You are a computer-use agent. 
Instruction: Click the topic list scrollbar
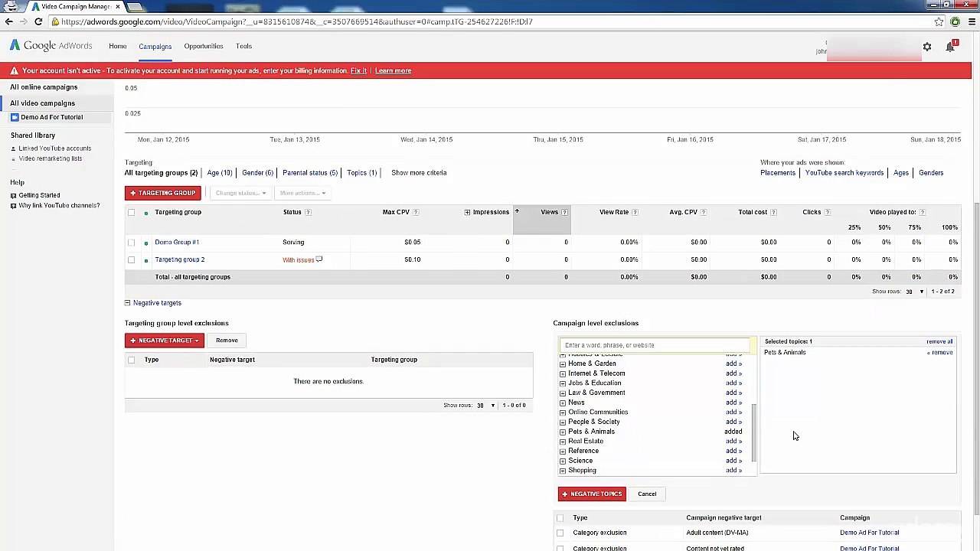pos(754,432)
